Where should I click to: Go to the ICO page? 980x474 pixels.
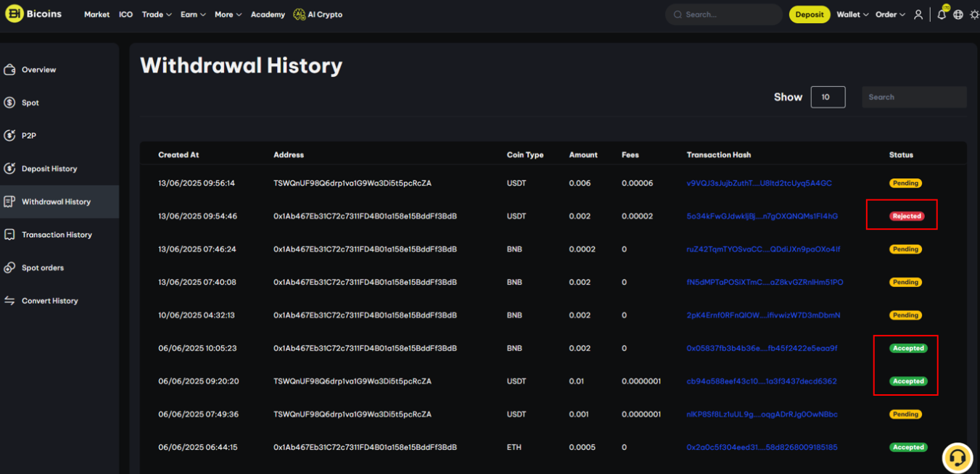126,14
